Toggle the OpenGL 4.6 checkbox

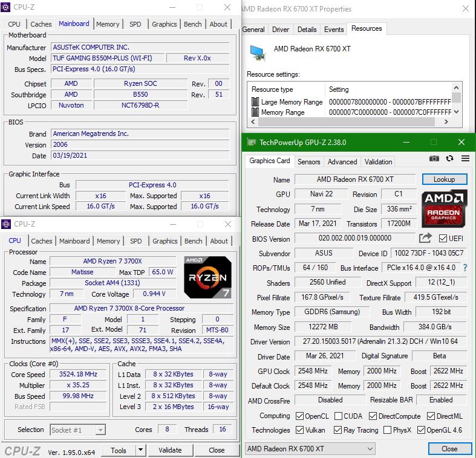(421, 430)
